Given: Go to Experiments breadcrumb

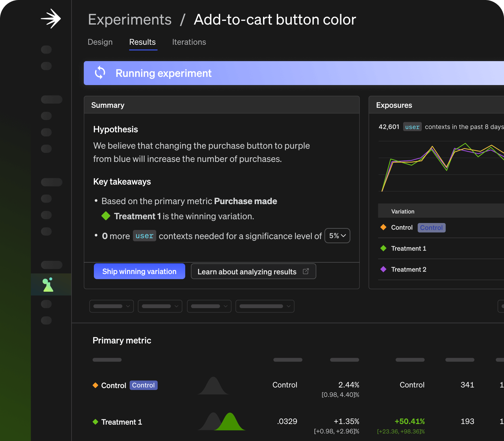Looking at the screenshot, I should tap(130, 20).
